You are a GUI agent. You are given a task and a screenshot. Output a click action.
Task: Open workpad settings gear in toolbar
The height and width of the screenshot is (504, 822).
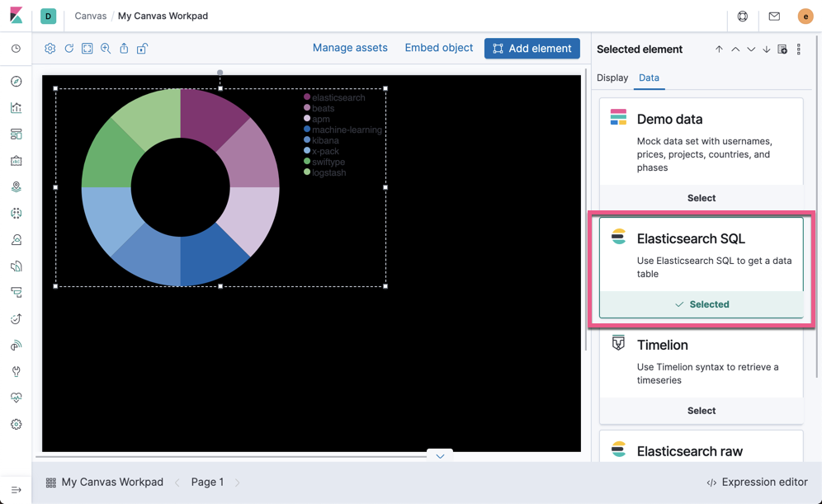click(x=50, y=48)
